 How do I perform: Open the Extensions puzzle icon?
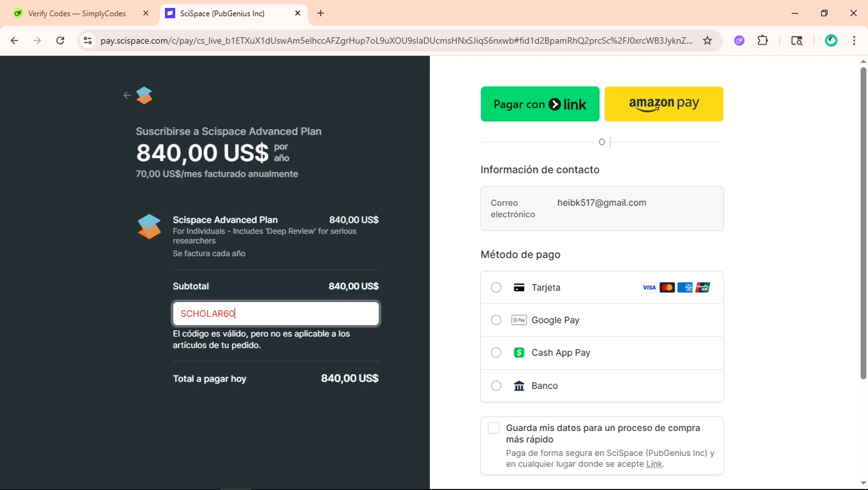pos(763,40)
